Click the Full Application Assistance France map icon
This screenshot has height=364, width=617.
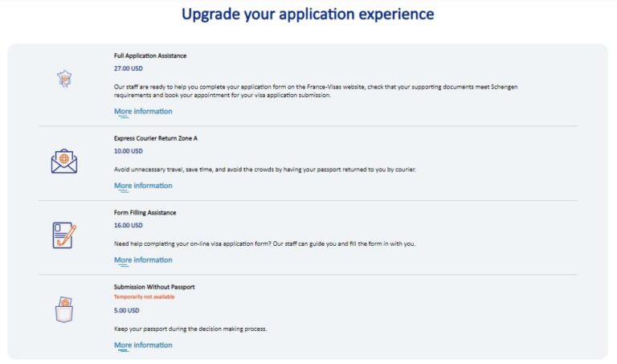click(x=64, y=79)
